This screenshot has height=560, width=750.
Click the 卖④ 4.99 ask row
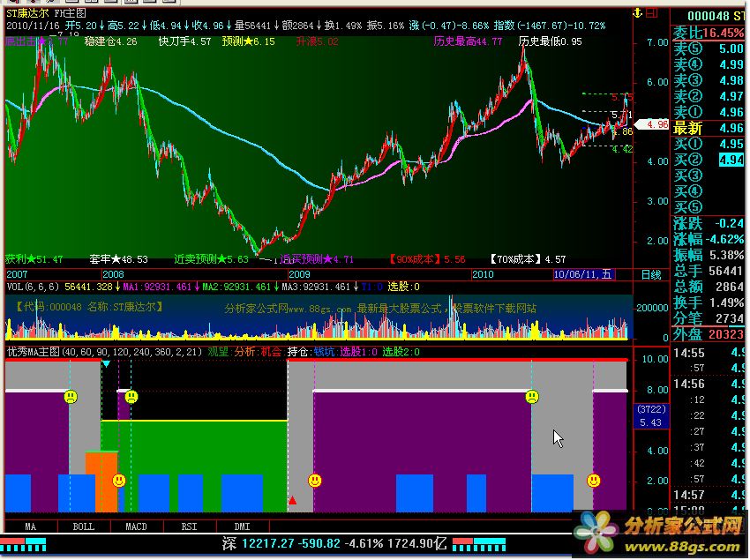709,64
